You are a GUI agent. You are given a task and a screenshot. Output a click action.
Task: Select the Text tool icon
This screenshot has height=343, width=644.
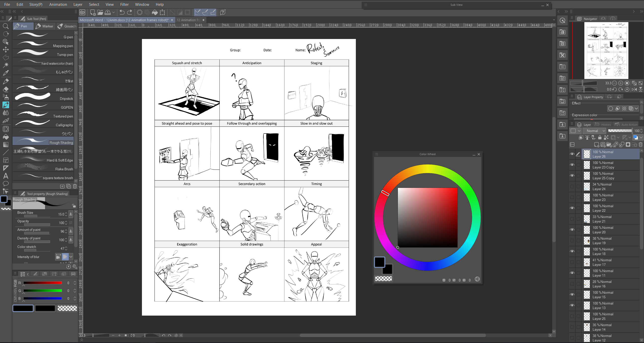[x=6, y=176]
